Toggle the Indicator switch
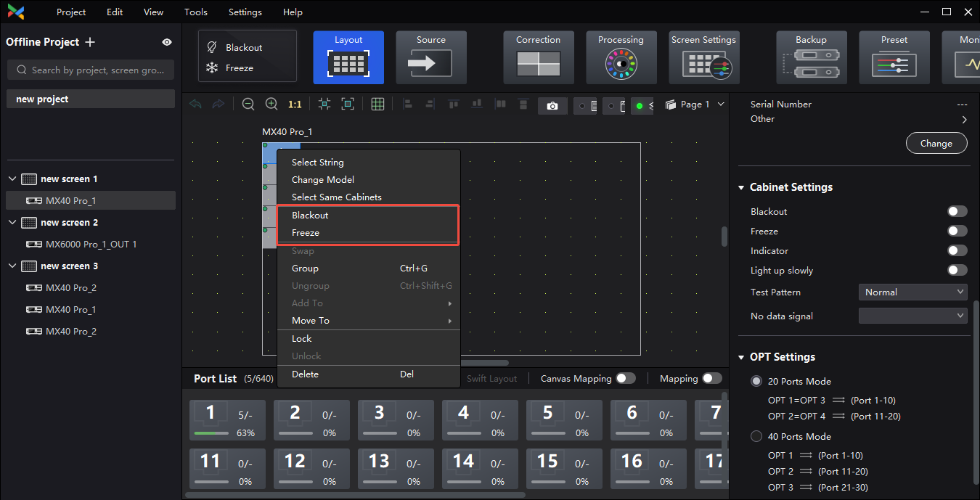The image size is (980, 500). coord(957,250)
